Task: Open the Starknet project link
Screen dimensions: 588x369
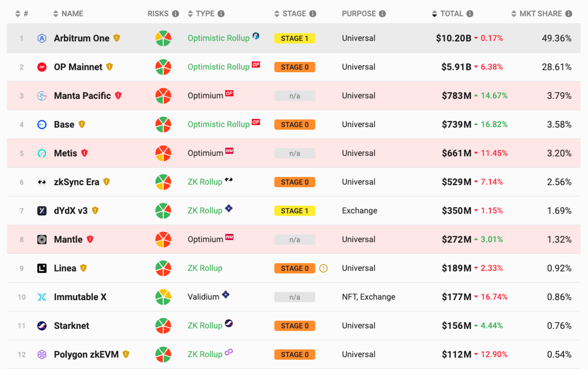Action: click(71, 326)
